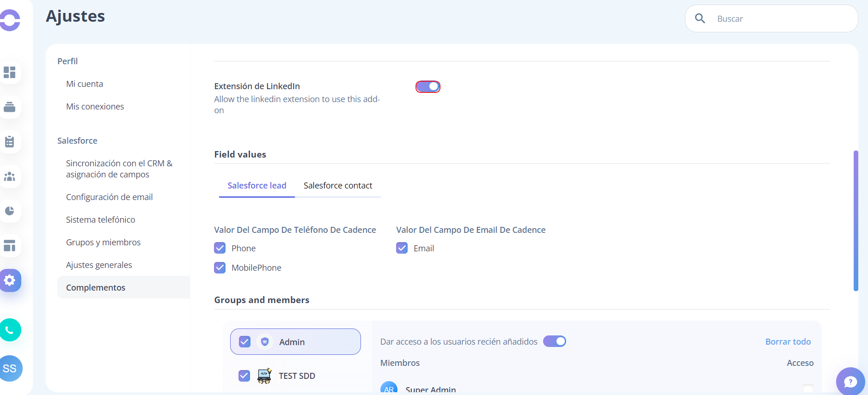Open Configuración de email
Viewport: 868px width, 395px height.
110,197
